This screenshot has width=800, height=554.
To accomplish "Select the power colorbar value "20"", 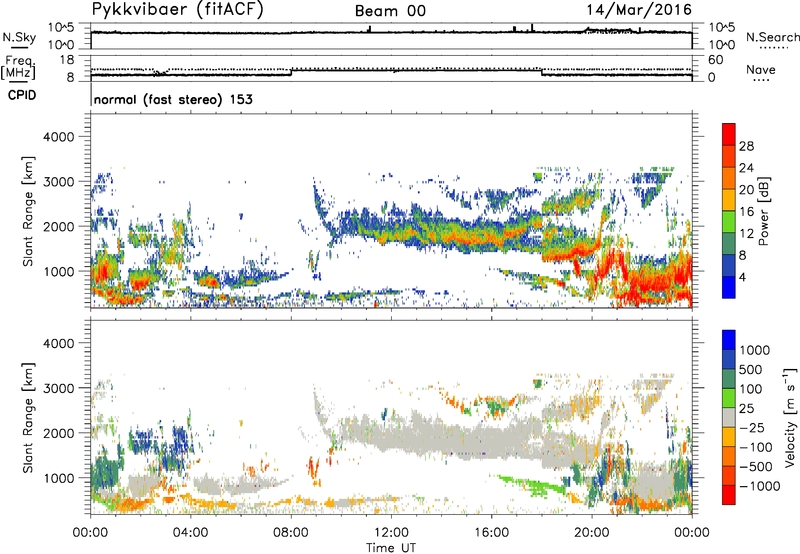I will click(746, 190).
